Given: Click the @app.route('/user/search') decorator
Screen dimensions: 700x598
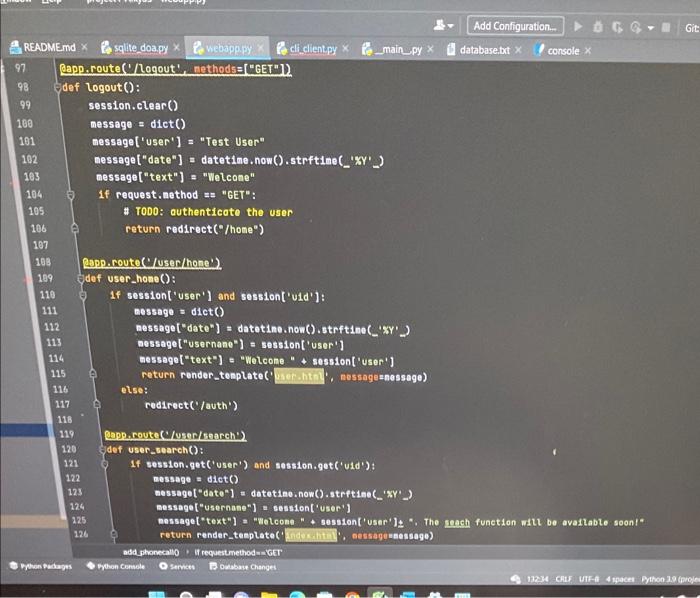Looking at the screenshot, I should pyautogui.click(x=175, y=435).
